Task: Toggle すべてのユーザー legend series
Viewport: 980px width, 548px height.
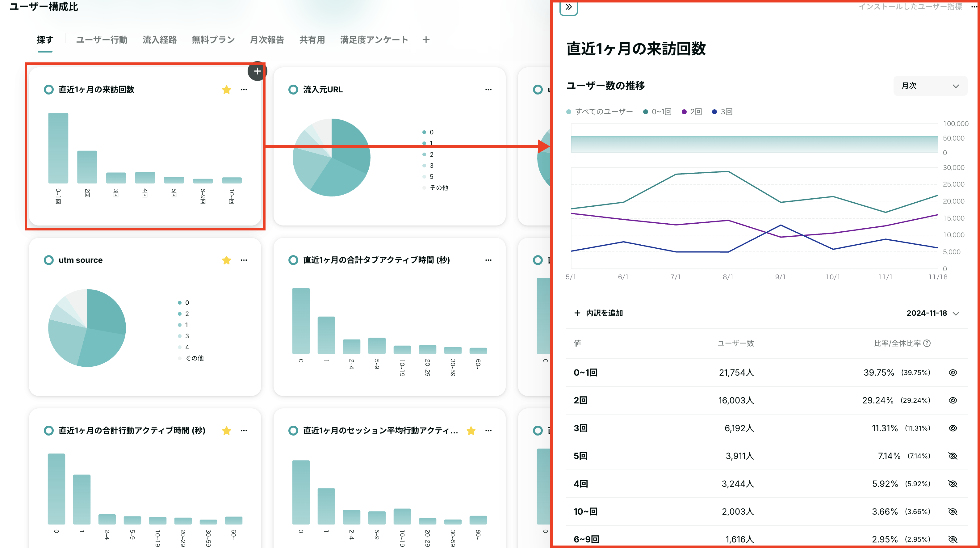Action: [600, 112]
